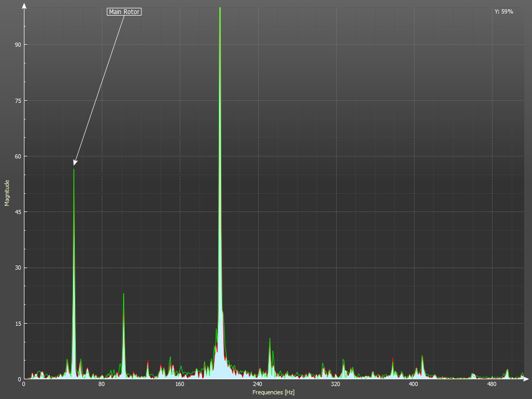Click the 45 tick label on magnitude axis
The image size is (532, 399).
(17, 212)
